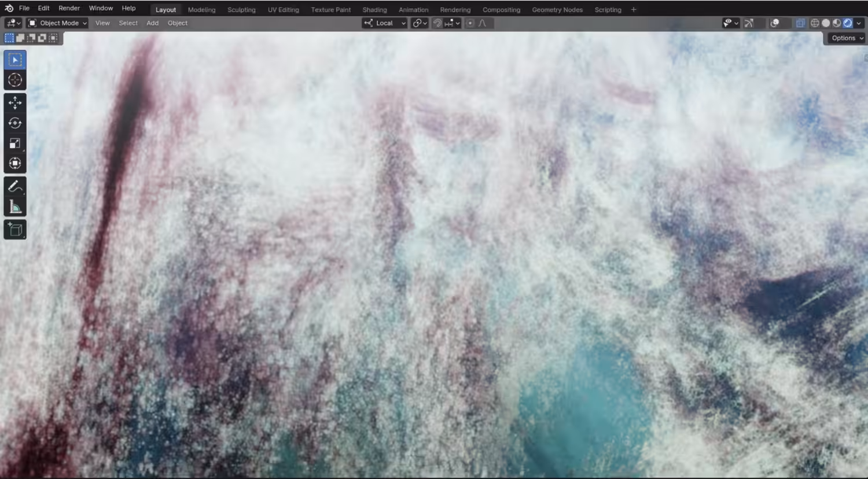
Task: Switch to material preview shading
Action: coord(837,23)
